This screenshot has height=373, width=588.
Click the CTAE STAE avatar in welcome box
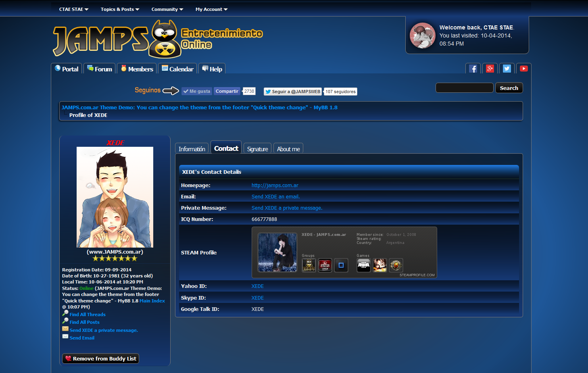[x=422, y=35]
